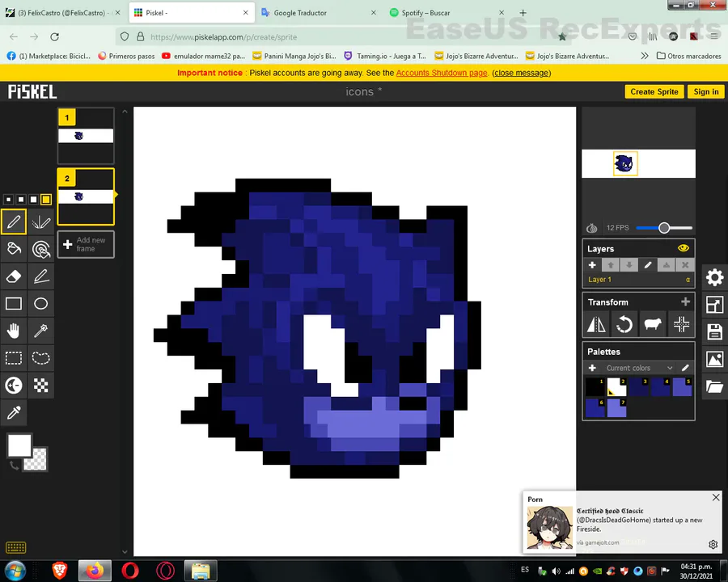
Task: Close the Gamejolt notification popup
Action: 716,497
